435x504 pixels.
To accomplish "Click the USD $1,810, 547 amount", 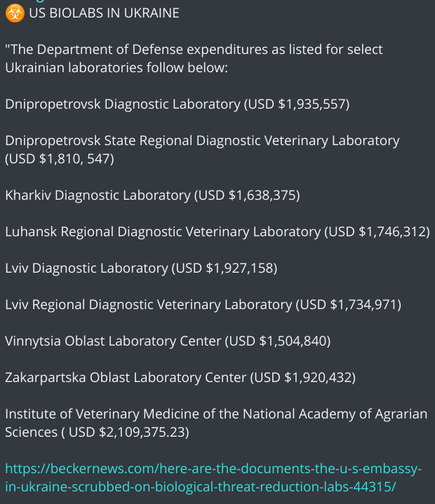I will 59,158.
